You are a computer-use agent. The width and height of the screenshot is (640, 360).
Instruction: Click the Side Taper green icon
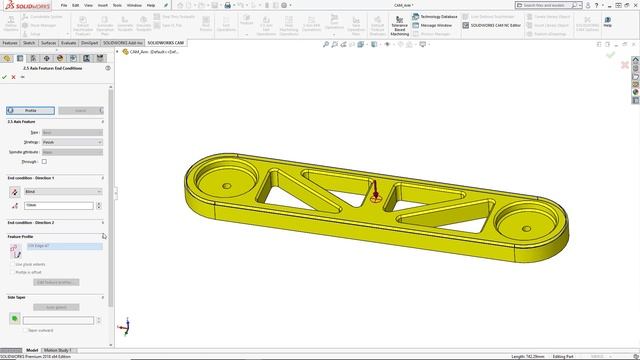(x=14, y=318)
